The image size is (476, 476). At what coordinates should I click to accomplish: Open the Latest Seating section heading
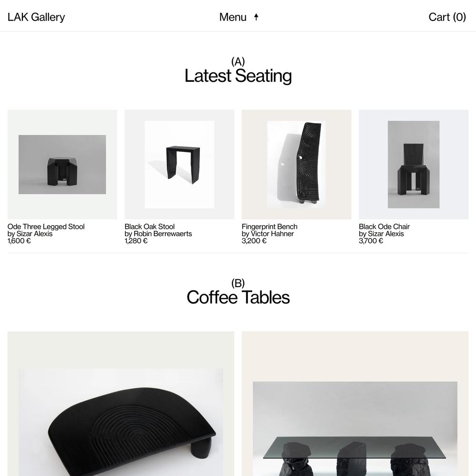[238, 76]
